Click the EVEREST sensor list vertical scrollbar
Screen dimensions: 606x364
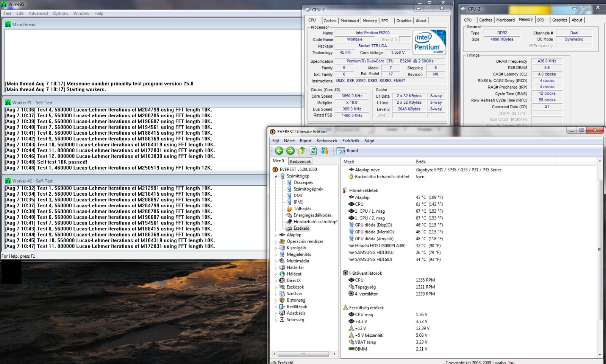[600, 250]
